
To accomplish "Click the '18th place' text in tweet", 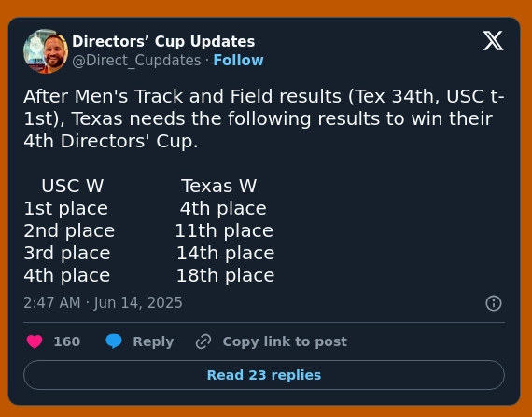I will [225, 275].
